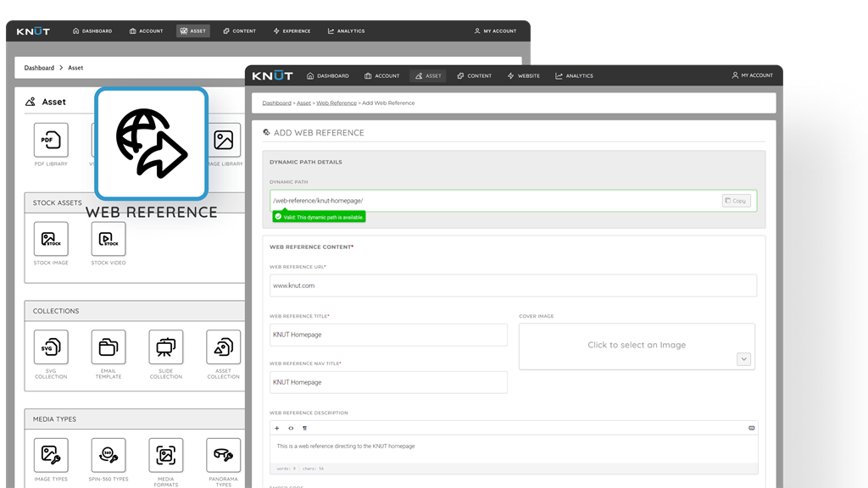Click the large Web Reference globe icon
The width and height of the screenshot is (868, 488).
(151, 143)
